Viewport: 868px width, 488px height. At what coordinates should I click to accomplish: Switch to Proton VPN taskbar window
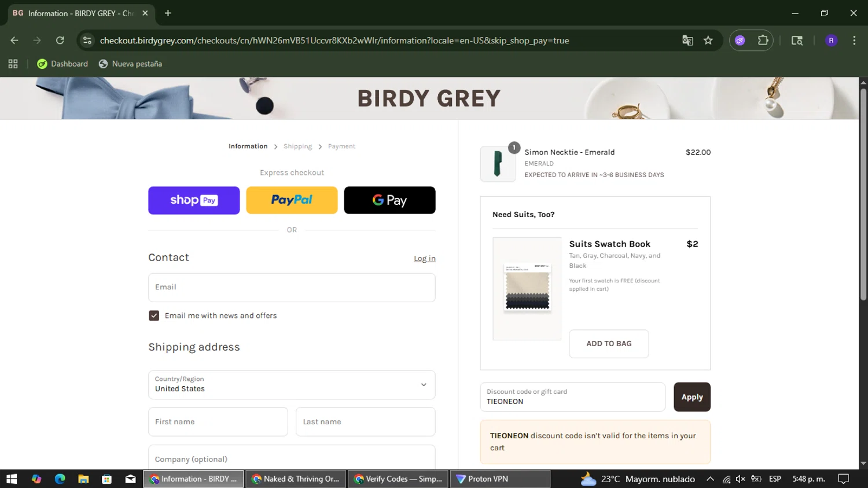[501, 479]
